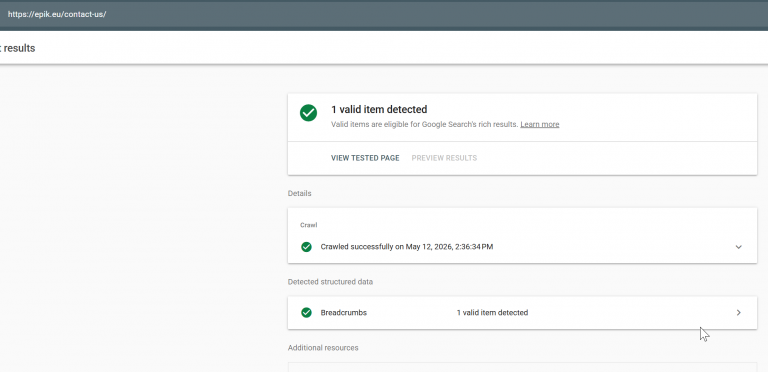Click 'Valid items are eligible' description text
The image size is (768, 372).
424,124
